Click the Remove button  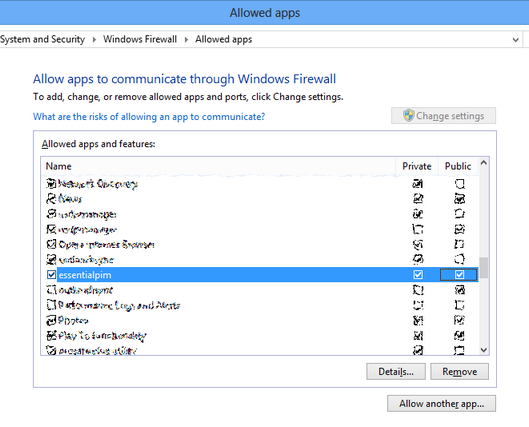coord(460,371)
